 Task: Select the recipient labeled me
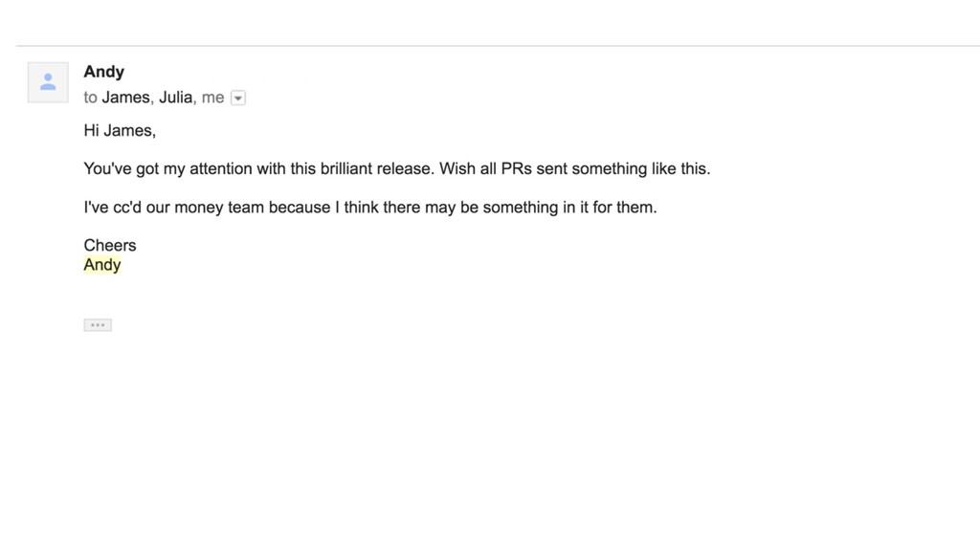click(x=212, y=98)
